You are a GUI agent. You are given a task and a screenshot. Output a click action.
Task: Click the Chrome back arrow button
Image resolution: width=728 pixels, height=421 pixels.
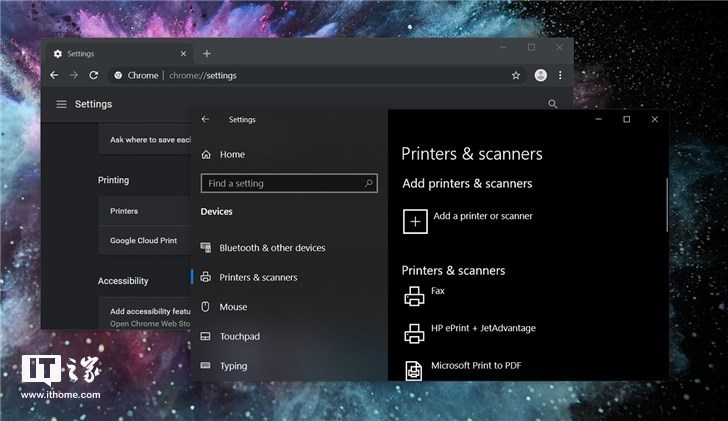pyautogui.click(x=54, y=75)
